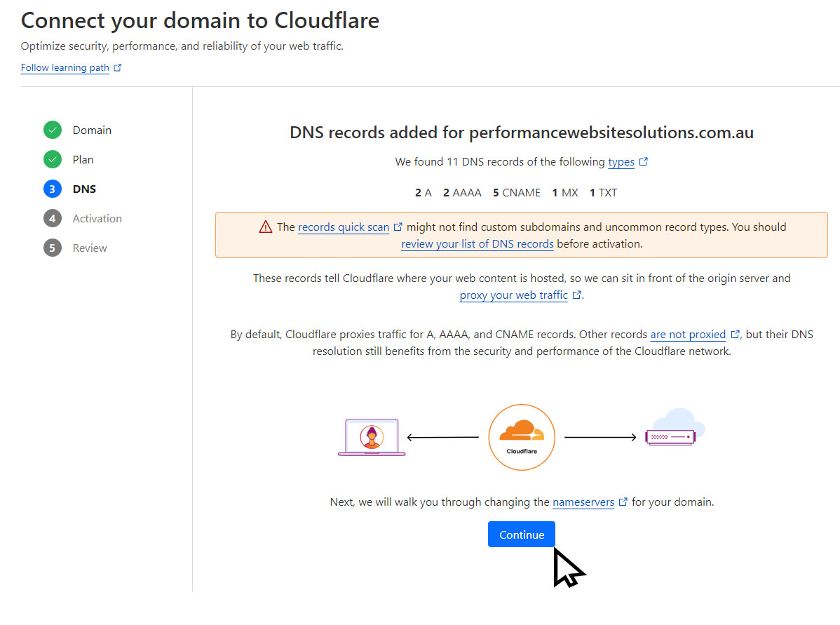The image size is (840, 625).
Task: Click the Continue button
Action: [521, 534]
